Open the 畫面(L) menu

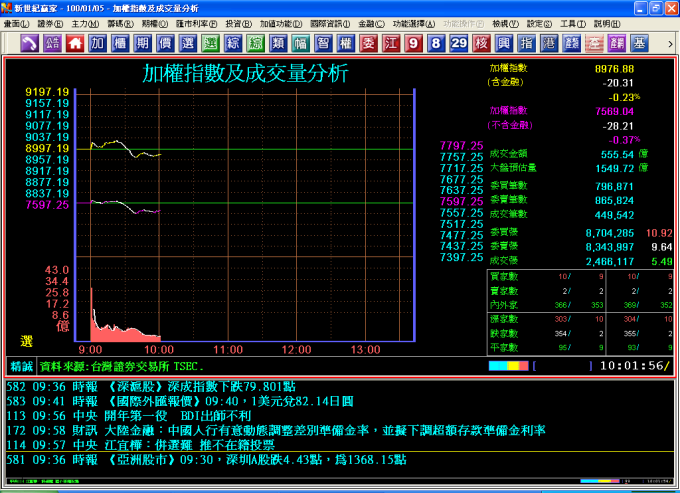point(16,24)
